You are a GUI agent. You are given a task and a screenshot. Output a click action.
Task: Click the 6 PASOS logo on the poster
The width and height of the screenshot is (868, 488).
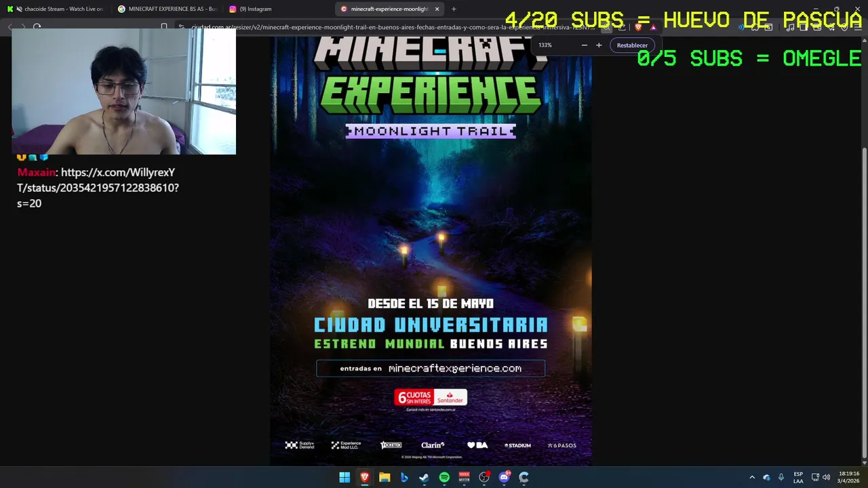pos(561,445)
